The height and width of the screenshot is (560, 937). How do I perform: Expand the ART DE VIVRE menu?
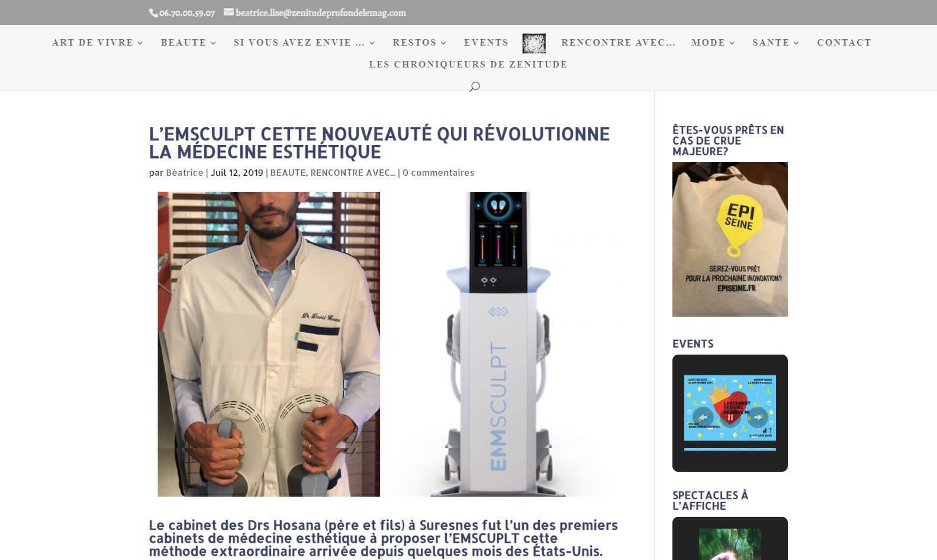(98, 43)
